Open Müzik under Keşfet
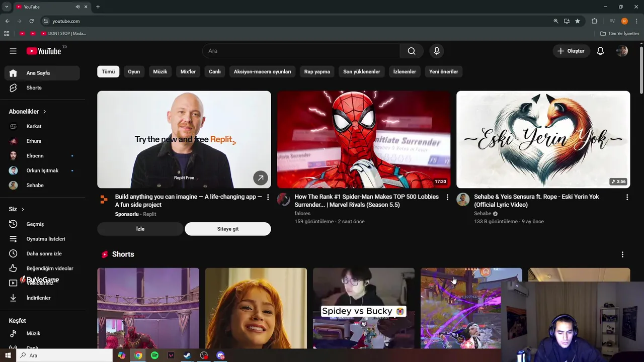 42,333
